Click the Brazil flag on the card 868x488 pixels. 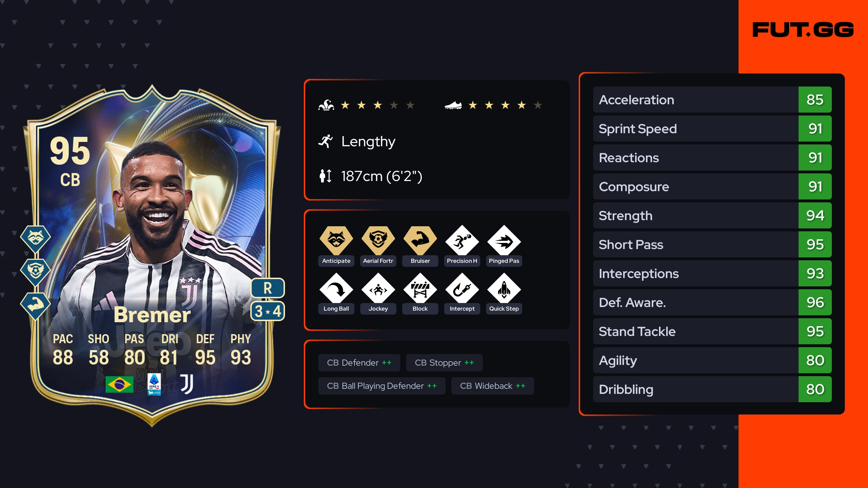pyautogui.click(x=119, y=384)
